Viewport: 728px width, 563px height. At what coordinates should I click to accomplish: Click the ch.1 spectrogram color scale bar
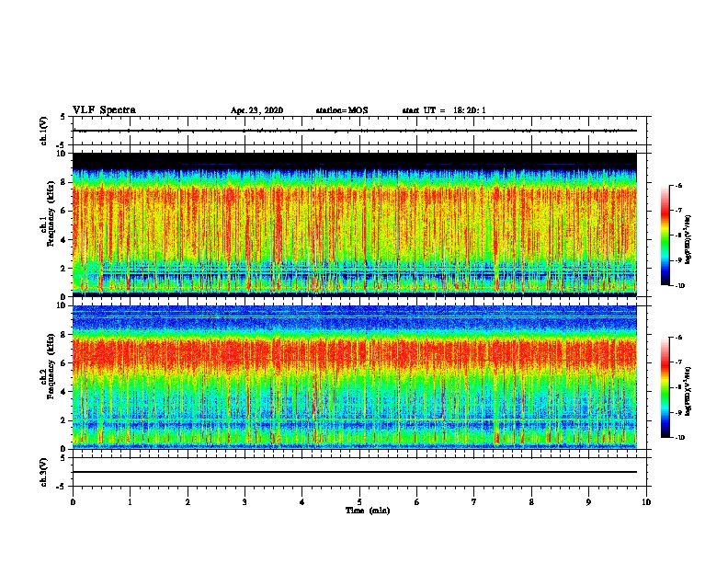point(665,236)
